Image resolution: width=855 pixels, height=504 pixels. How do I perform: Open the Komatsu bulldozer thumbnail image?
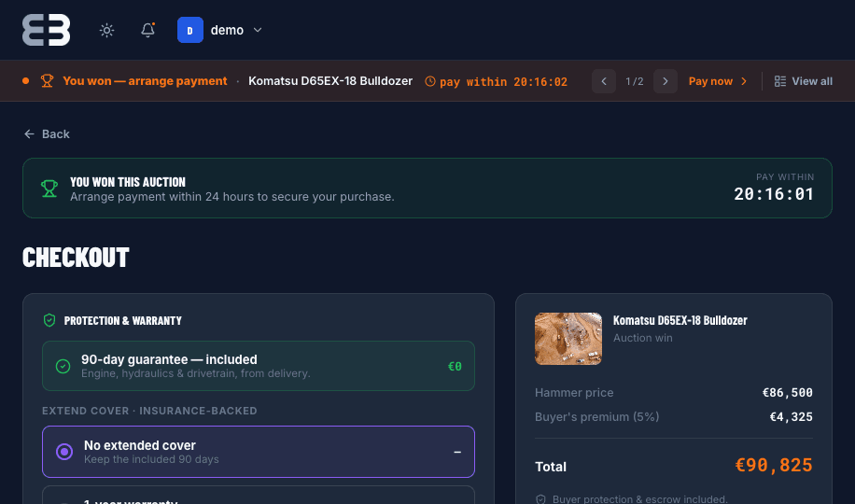pos(568,339)
